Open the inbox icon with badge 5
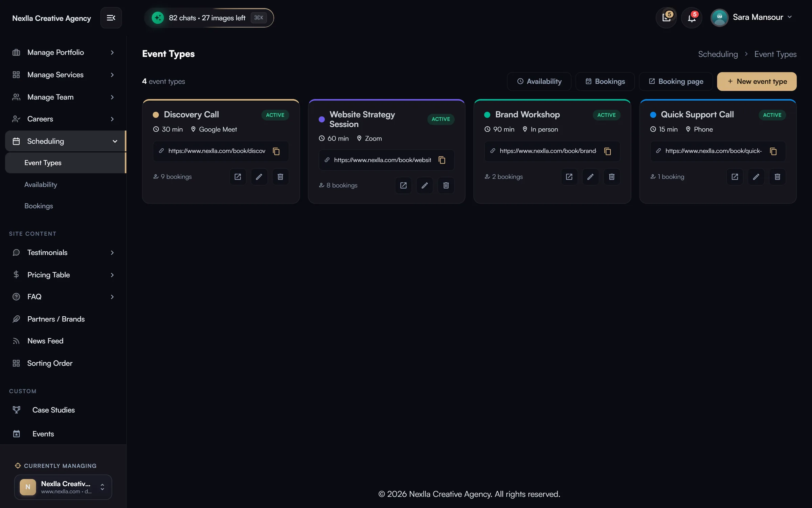This screenshot has width=812, height=508. 666,18
